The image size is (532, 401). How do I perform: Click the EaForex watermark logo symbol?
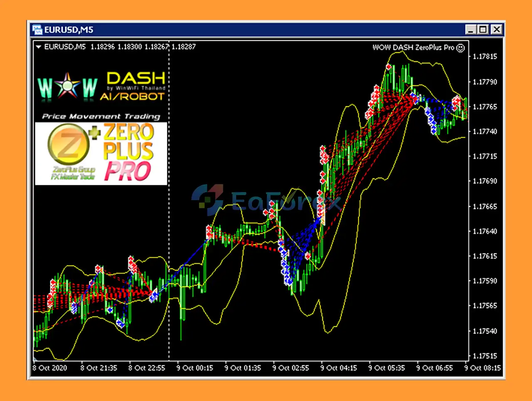[x=207, y=199]
